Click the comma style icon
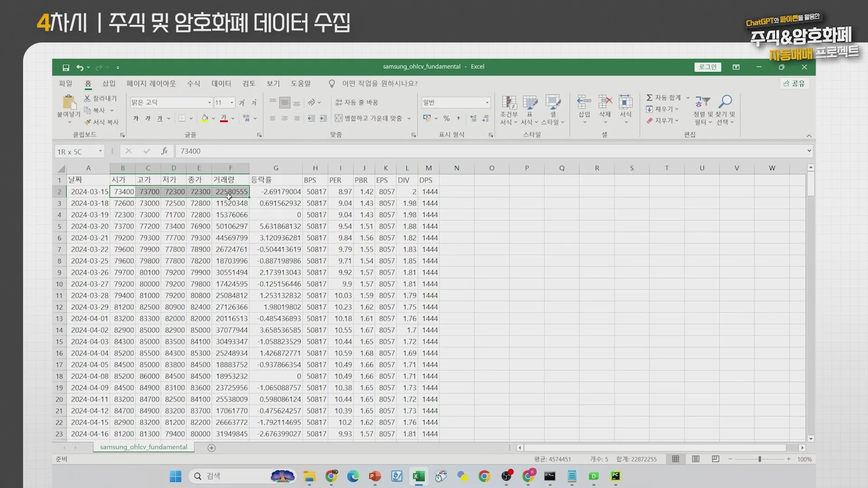Viewport: 868px width, 488px height. point(458,118)
